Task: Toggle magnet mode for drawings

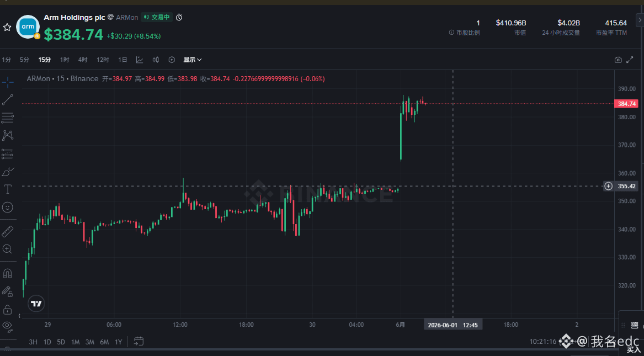Action: (x=7, y=273)
